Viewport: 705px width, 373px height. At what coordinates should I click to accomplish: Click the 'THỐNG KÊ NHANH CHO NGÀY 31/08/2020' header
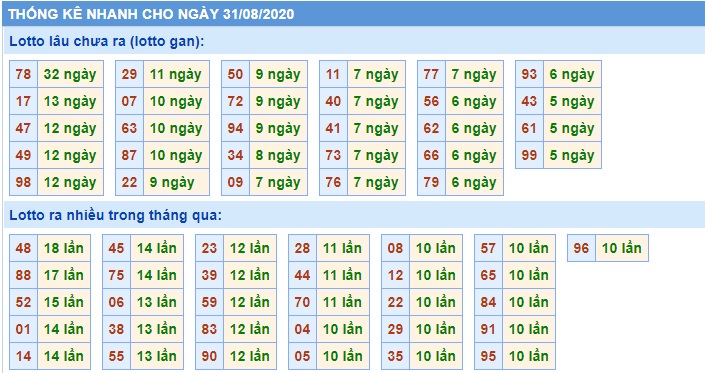(x=151, y=14)
